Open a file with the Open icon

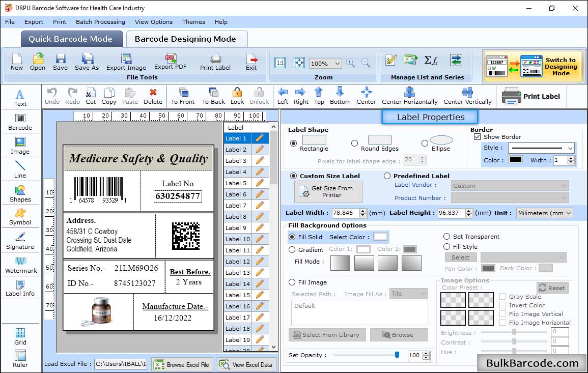point(38,62)
